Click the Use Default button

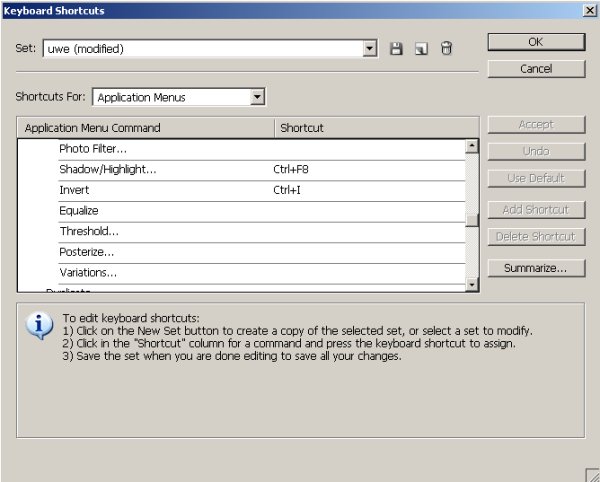[536, 178]
